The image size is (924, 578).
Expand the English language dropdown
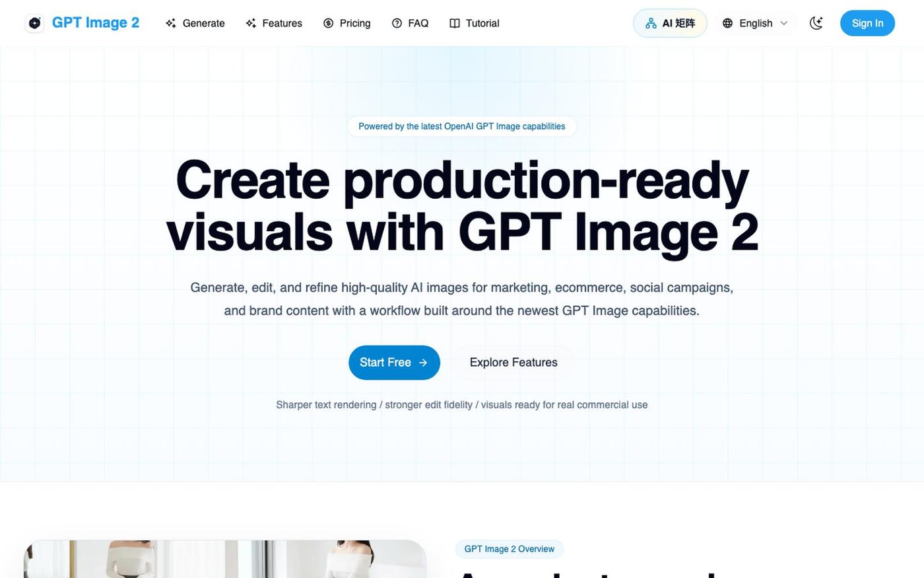(x=755, y=23)
